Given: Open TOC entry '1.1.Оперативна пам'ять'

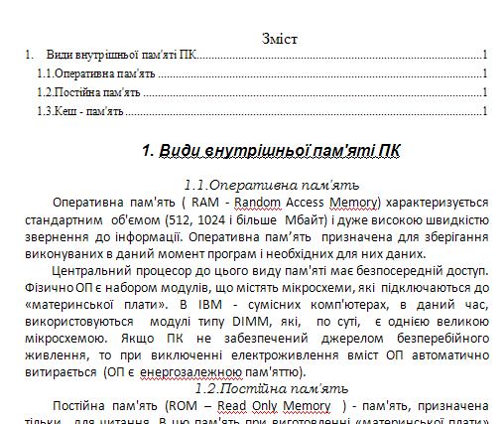Looking at the screenshot, I should (262, 73).
